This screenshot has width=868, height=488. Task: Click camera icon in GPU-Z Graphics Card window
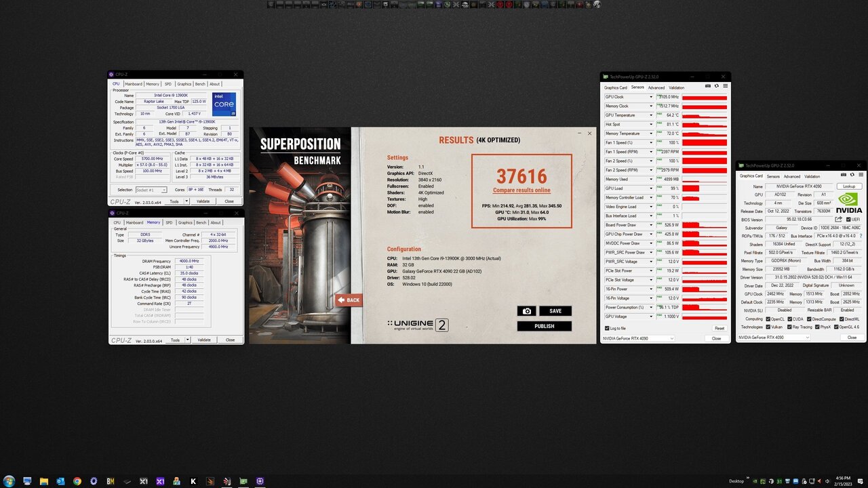click(843, 176)
